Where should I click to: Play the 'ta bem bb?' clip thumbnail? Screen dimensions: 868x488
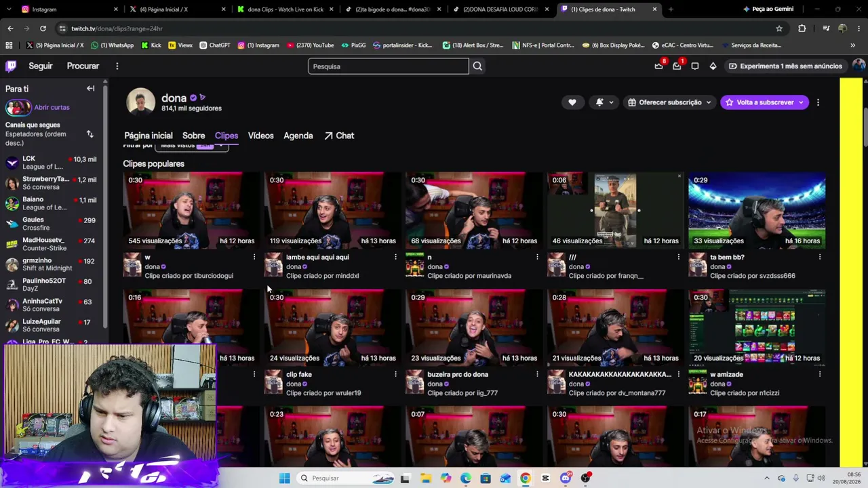pos(757,210)
